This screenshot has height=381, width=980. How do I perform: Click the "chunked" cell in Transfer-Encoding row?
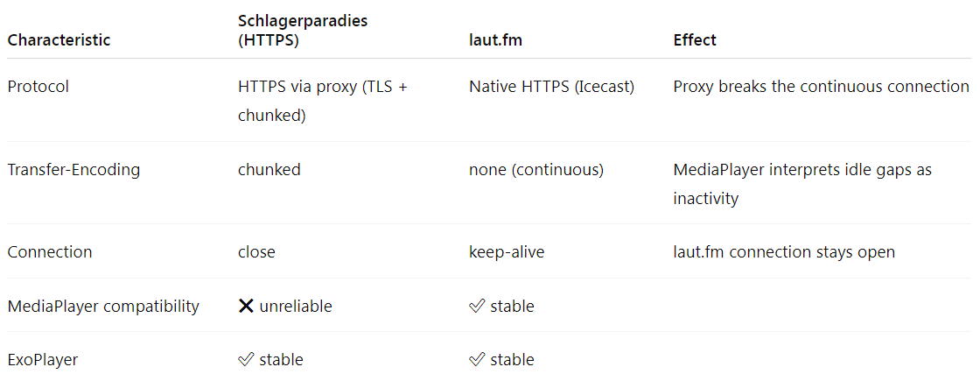[x=269, y=170]
